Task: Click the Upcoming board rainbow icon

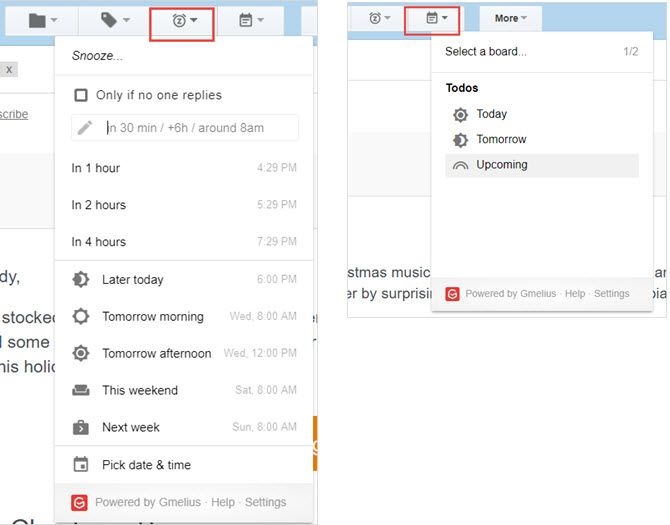Action: [460, 166]
